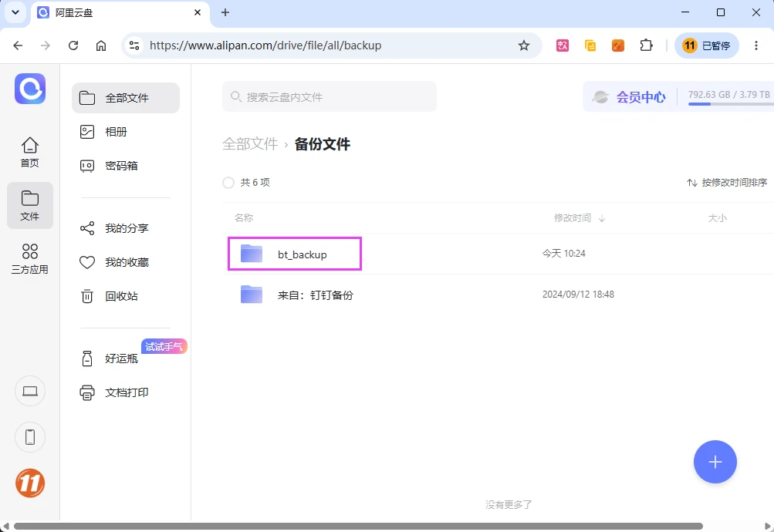Toggle select-all circle next to 共 6 项

tap(228, 183)
